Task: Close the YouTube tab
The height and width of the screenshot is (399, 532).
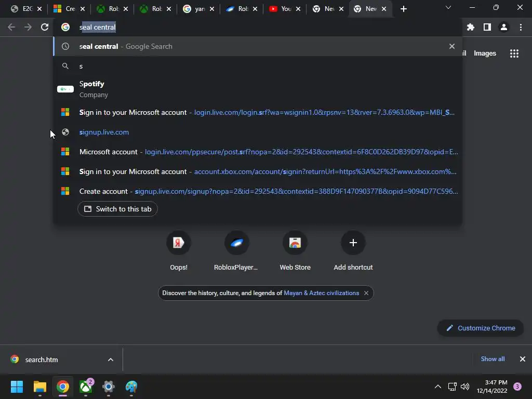Action: [298, 9]
